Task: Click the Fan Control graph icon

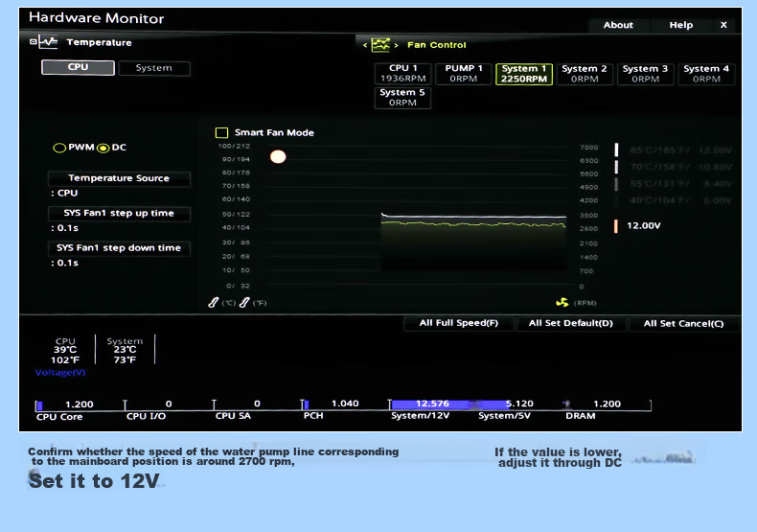Action: click(380, 45)
